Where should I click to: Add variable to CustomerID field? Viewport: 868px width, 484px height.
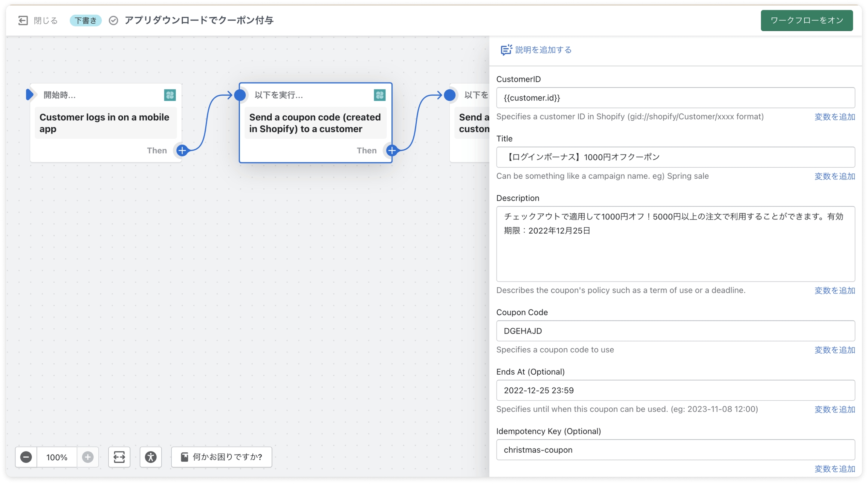click(x=834, y=117)
